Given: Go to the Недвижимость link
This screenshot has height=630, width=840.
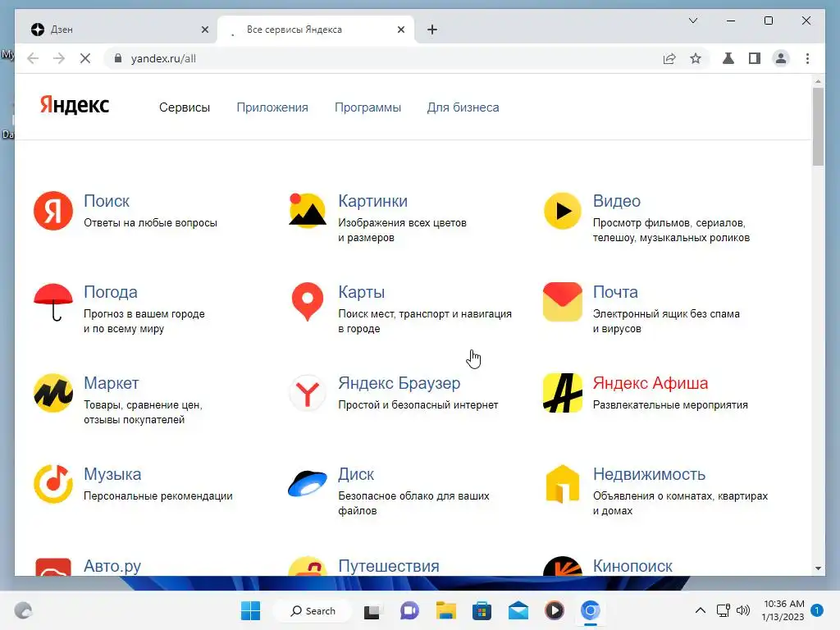Looking at the screenshot, I should (x=650, y=475).
